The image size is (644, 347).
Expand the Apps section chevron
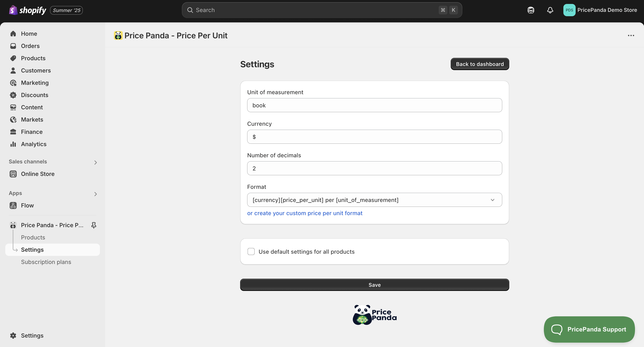[96, 194]
